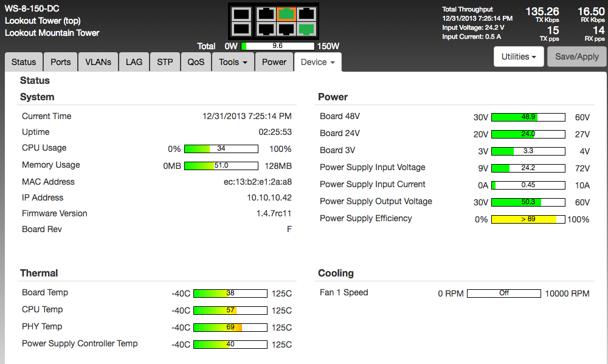Click the Fan 1 Speed Off bar
608x364 pixels.
coord(503,294)
